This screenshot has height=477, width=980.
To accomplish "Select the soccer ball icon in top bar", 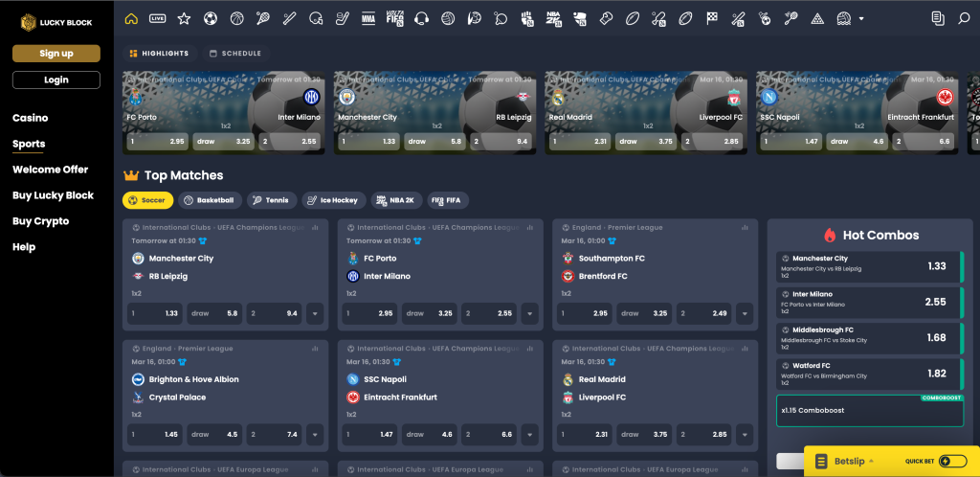I will point(210,19).
